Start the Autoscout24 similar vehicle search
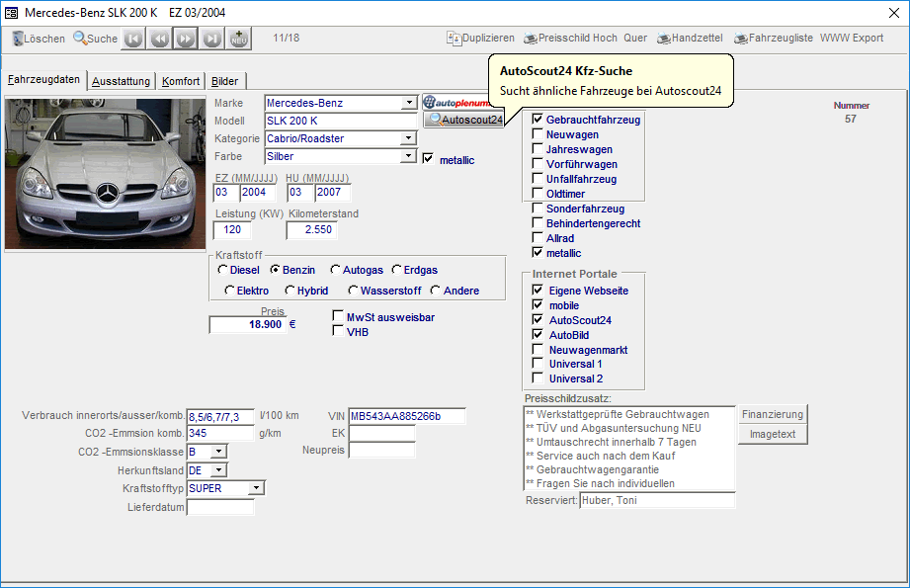Image resolution: width=910 pixels, height=588 pixels. click(463, 120)
